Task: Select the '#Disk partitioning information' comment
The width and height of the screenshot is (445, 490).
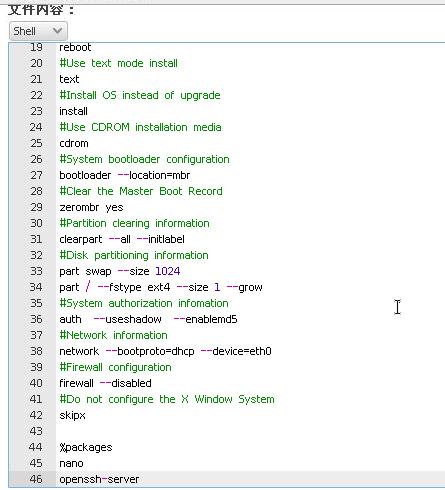Action: [134, 255]
